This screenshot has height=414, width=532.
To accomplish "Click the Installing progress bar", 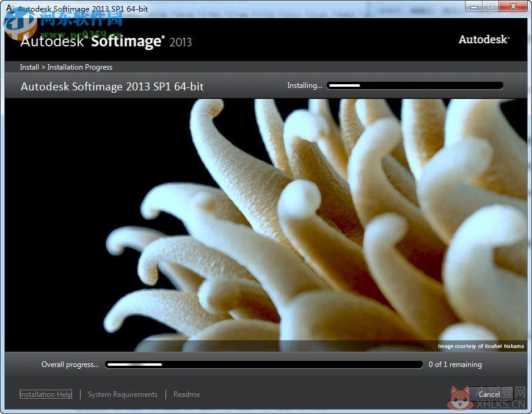I will click(x=415, y=85).
